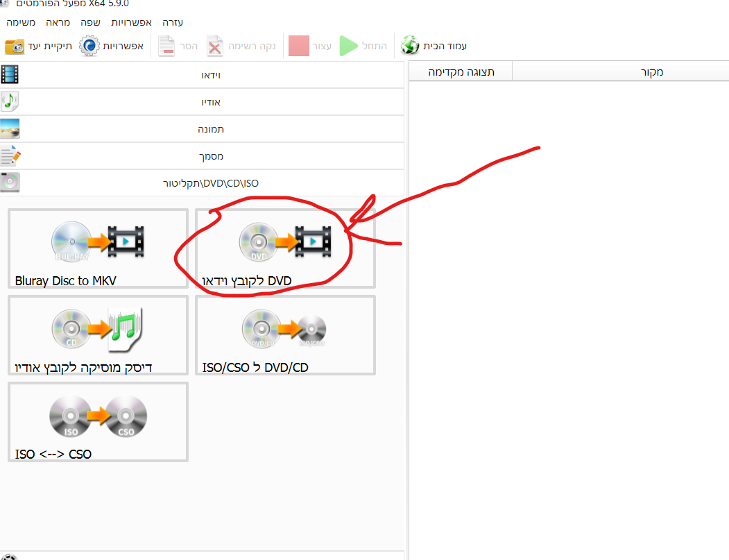Screen dimensions: 729x560
Task: Open the שפה (Language) menu
Action: point(90,22)
